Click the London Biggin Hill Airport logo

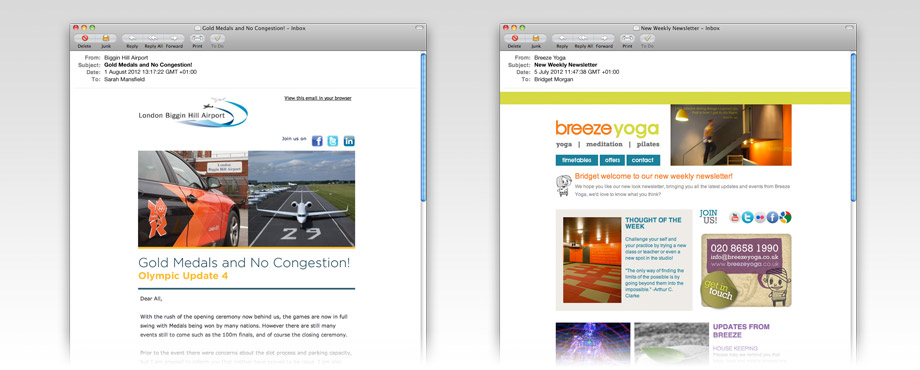pos(193,113)
